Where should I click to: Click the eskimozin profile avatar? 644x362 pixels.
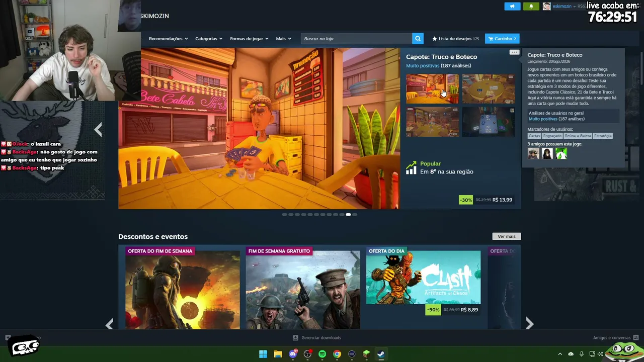tap(546, 7)
